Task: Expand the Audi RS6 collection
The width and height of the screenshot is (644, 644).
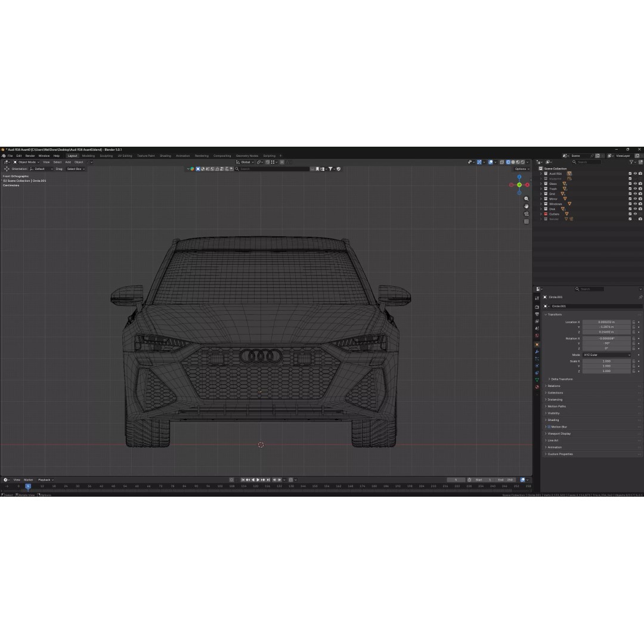Action: click(x=541, y=174)
